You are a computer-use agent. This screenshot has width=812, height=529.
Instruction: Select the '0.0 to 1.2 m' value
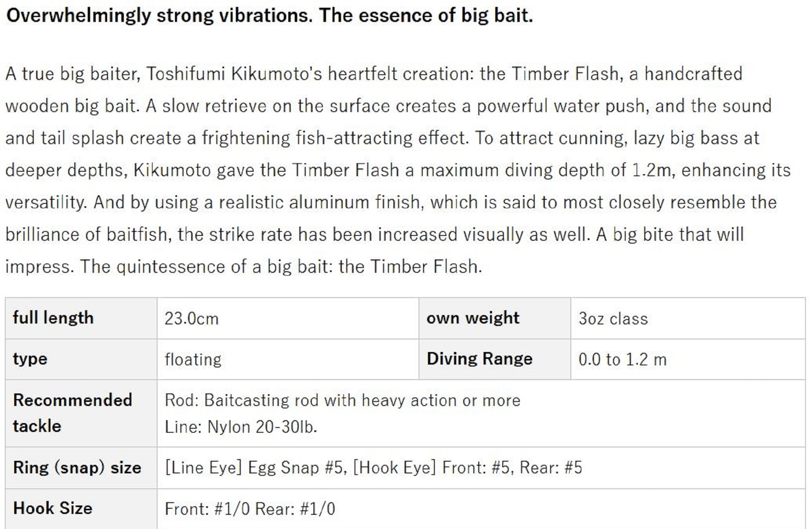pos(622,359)
